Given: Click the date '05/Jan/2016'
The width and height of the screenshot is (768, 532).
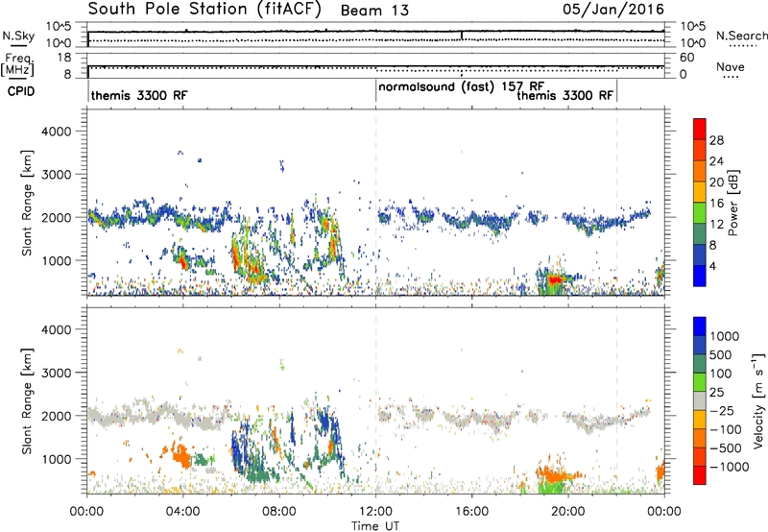Looking at the screenshot, I should (x=613, y=9).
